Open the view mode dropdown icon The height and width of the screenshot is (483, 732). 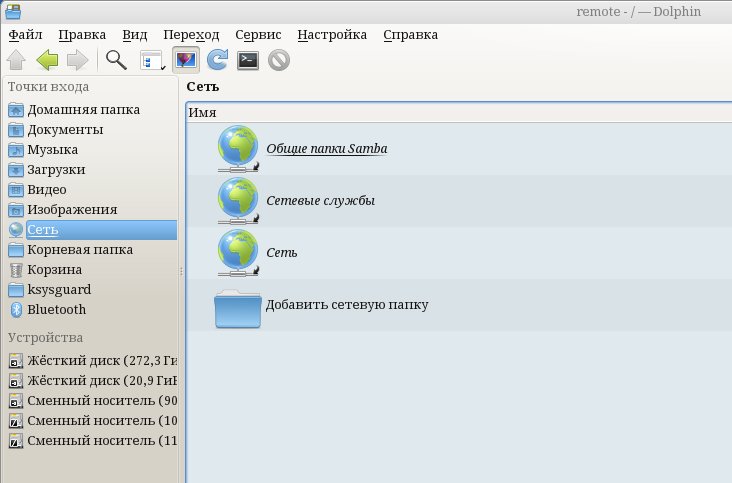point(153,60)
